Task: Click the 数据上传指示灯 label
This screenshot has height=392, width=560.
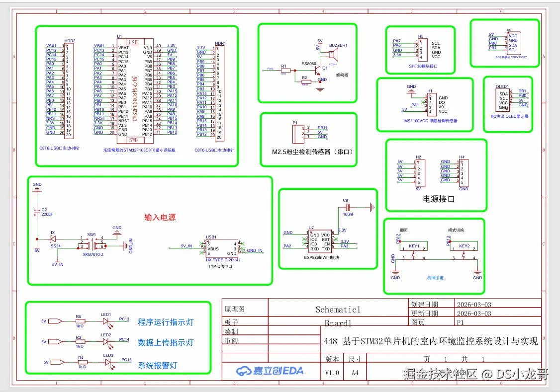Action: 166,342
